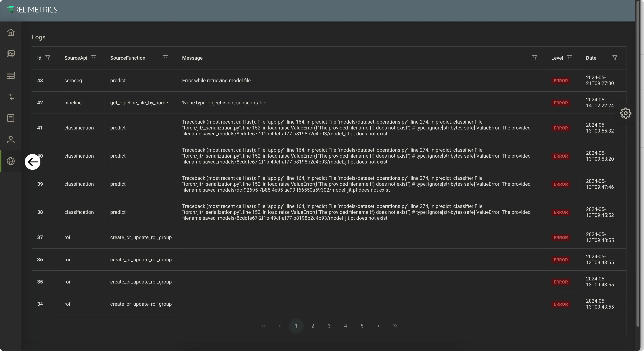
Task: Click the ERROR badge in row 37
Action: [561, 238]
